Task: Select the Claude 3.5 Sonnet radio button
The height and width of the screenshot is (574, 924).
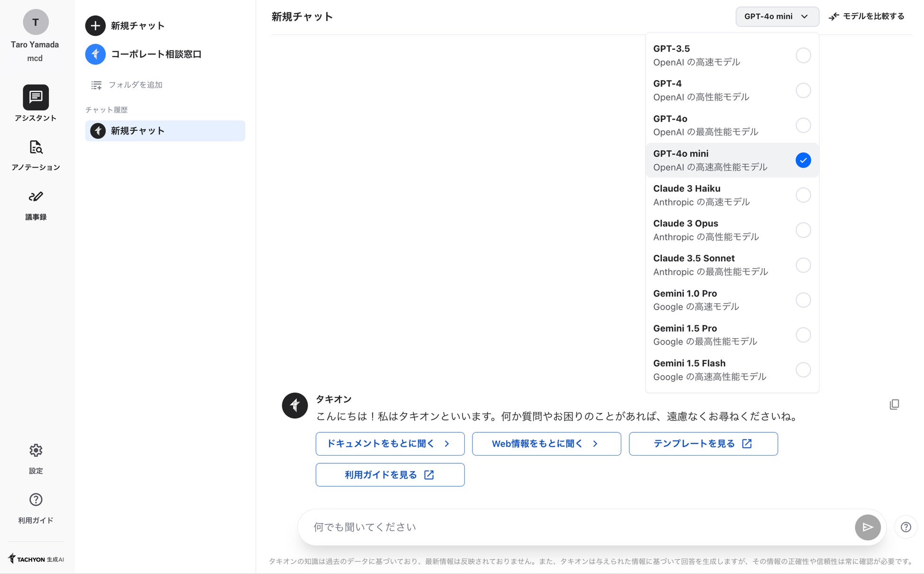Action: click(x=803, y=265)
